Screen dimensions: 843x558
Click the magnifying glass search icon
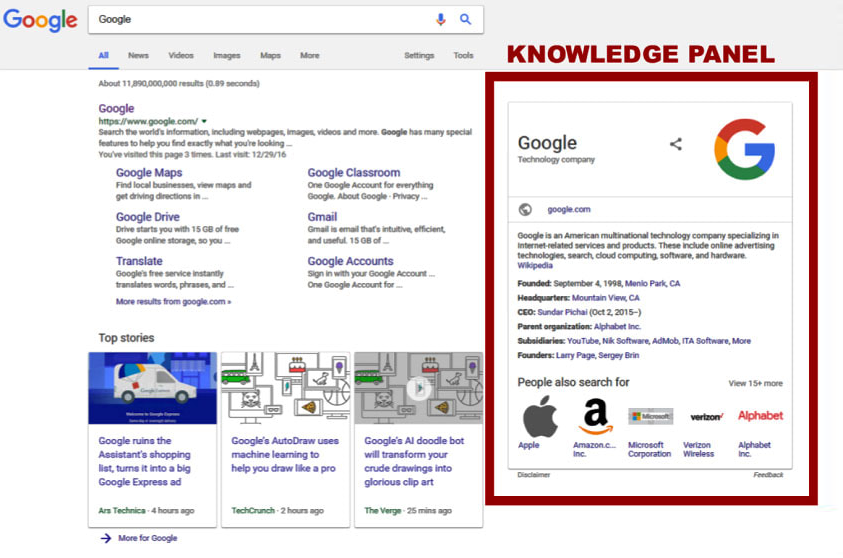[x=465, y=19]
